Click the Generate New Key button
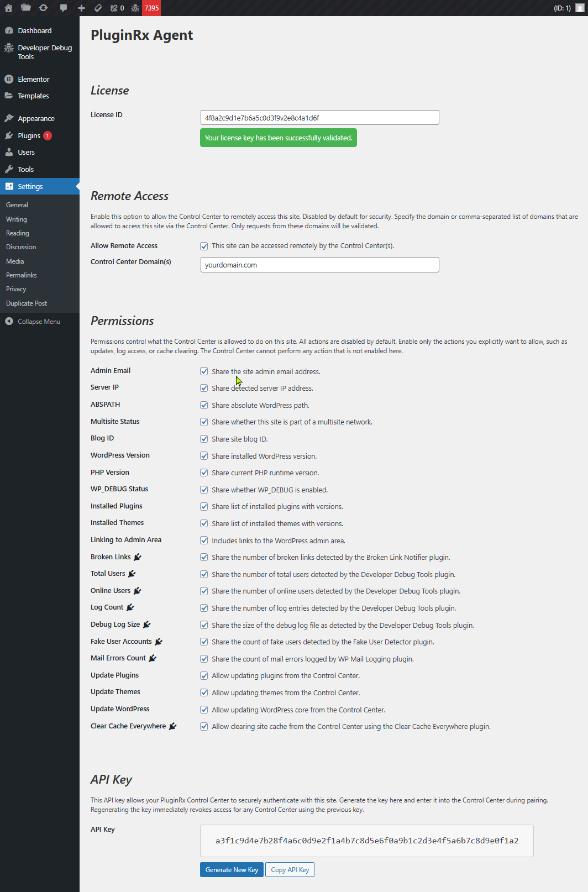This screenshot has height=892, width=588. tap(232, 870)
